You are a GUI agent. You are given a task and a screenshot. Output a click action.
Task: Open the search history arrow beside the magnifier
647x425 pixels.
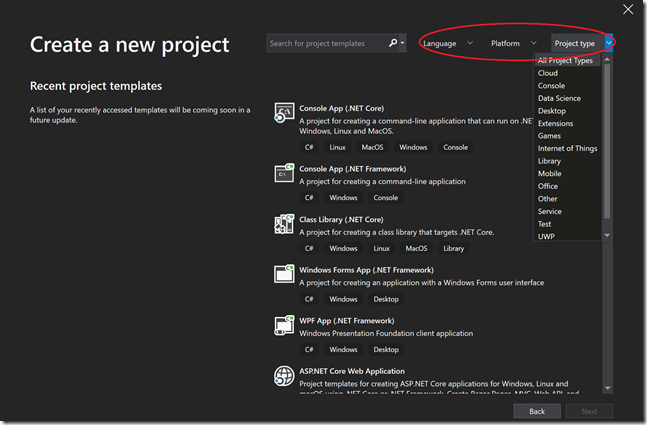402,43
